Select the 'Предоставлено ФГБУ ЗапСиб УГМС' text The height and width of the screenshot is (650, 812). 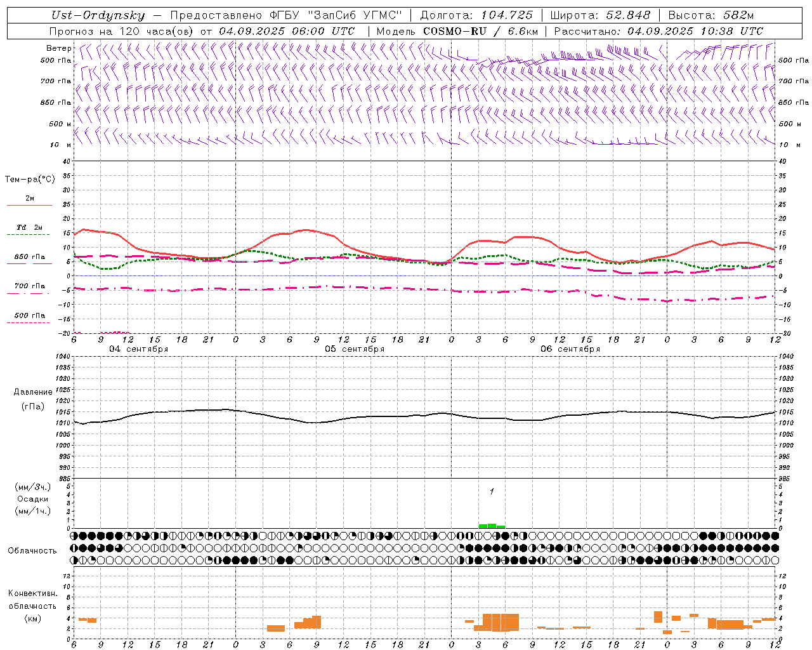286,15
